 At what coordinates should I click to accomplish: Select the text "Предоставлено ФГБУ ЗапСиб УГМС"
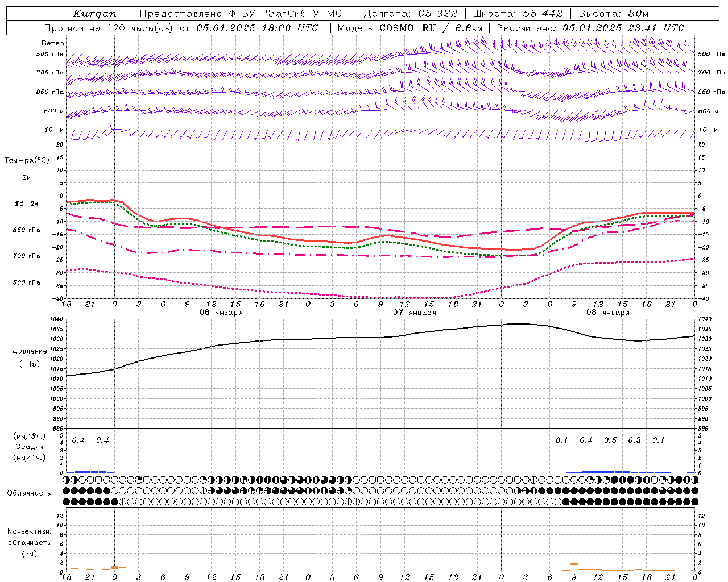pos(243,14)
